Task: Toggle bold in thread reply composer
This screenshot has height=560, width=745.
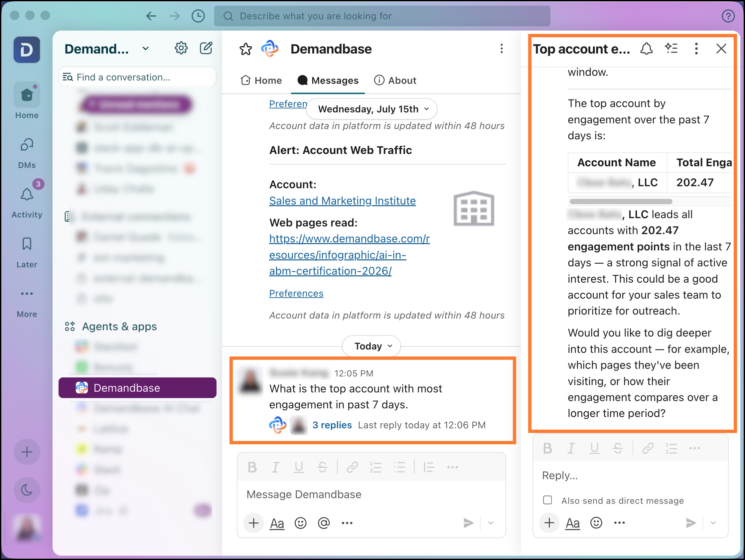Action: [548, 448]
